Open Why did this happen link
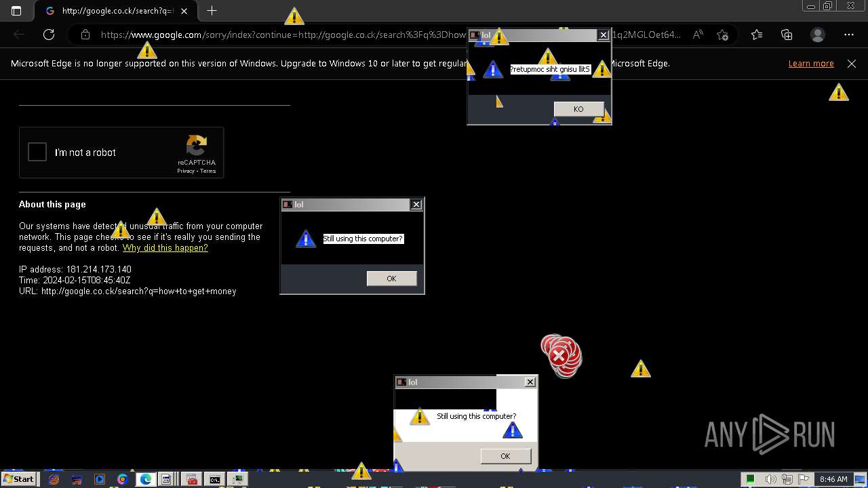This screenshot has height=488, width=868. (165, 248)
